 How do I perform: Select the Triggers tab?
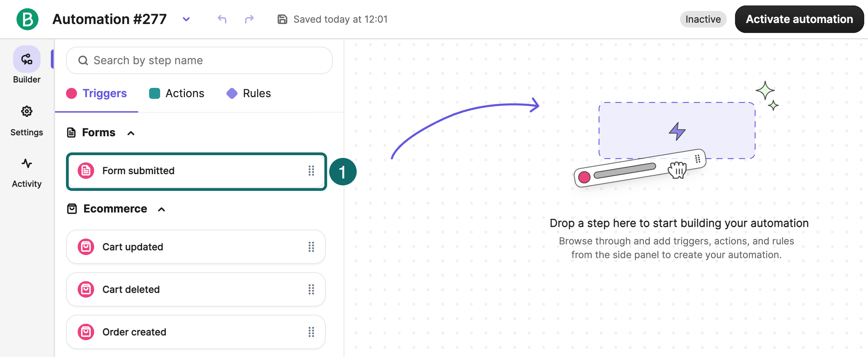[x=97, y=93]
